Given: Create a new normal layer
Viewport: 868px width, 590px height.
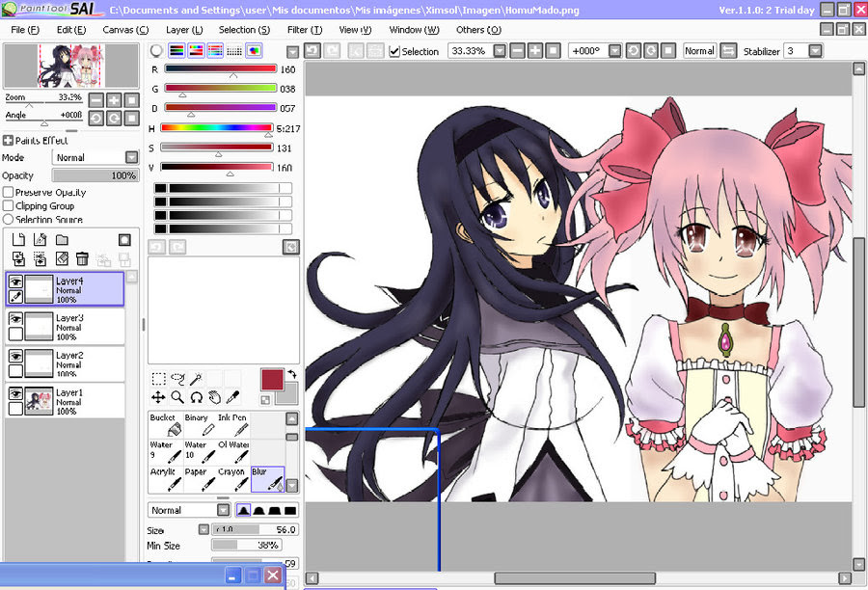Looking at the screenshot, I should point(19,240).
